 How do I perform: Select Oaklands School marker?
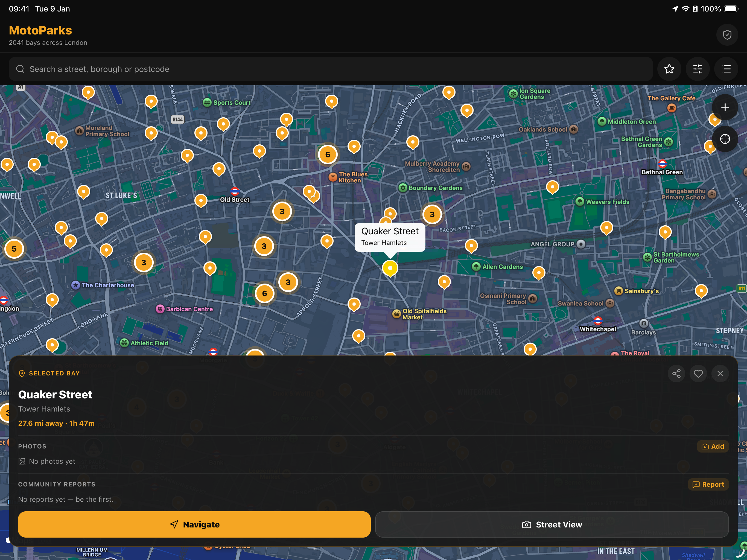coord(573,129)
